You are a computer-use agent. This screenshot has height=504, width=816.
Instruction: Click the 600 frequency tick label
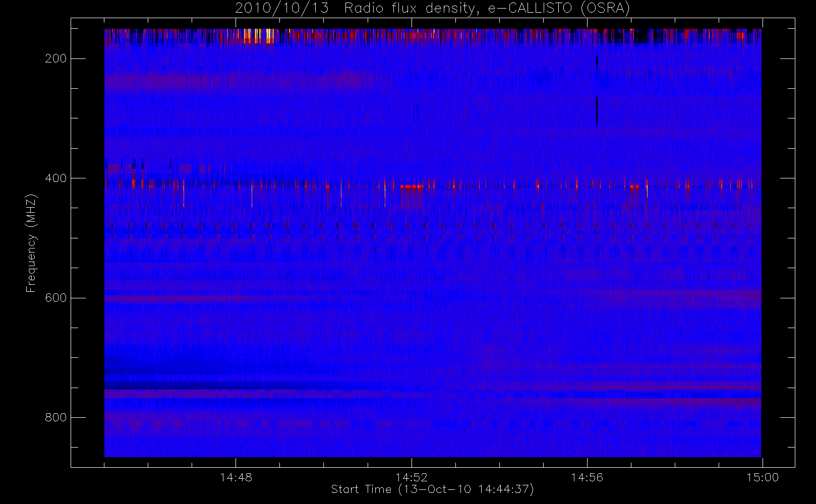pyautogui.click(x=55, y=298)
